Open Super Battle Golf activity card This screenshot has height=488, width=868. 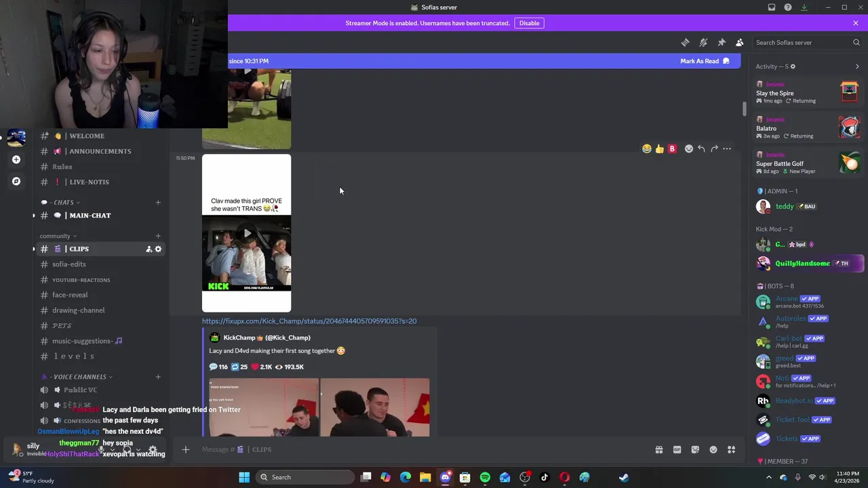tap(808, 163)
